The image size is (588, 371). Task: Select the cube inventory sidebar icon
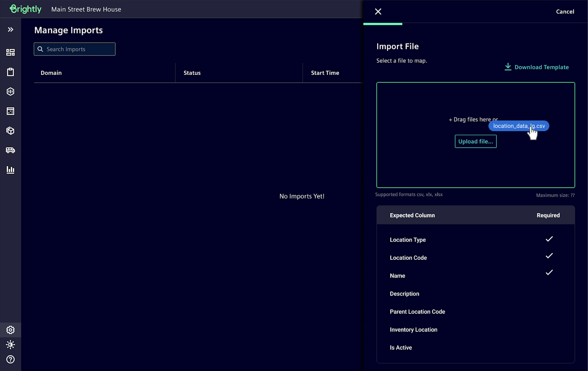point(10,131)
